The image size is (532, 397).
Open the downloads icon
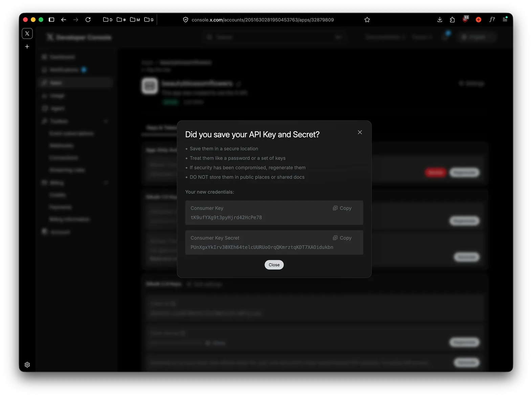coord(440,20)
